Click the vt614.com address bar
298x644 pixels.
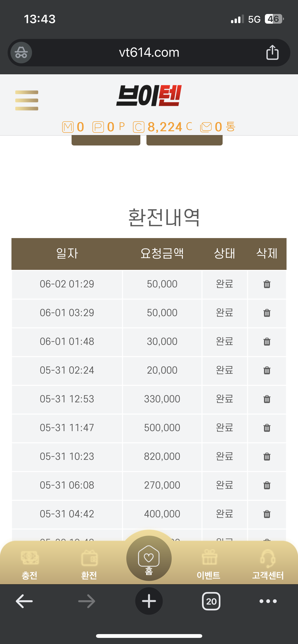point(149,53)
